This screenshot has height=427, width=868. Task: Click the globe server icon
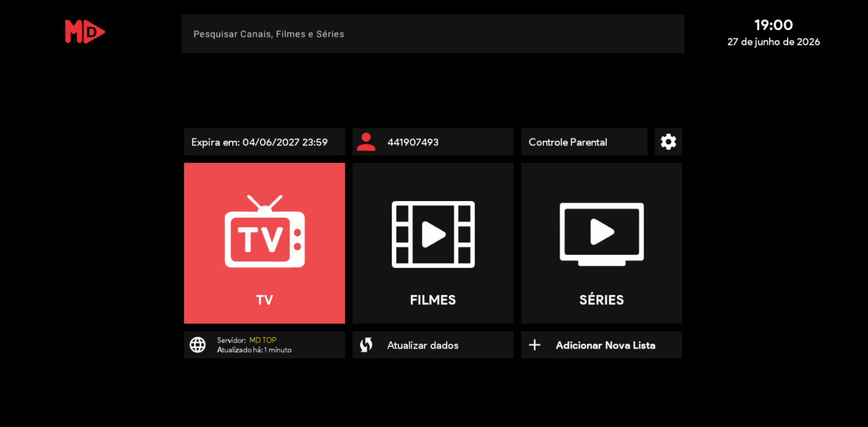click(x=197, y=345)
